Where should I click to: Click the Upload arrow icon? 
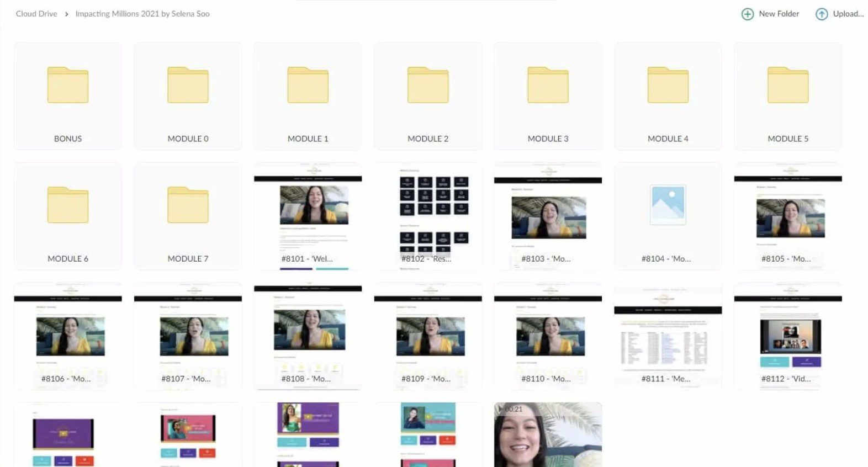pyautogui.click(x=822, y=14)
